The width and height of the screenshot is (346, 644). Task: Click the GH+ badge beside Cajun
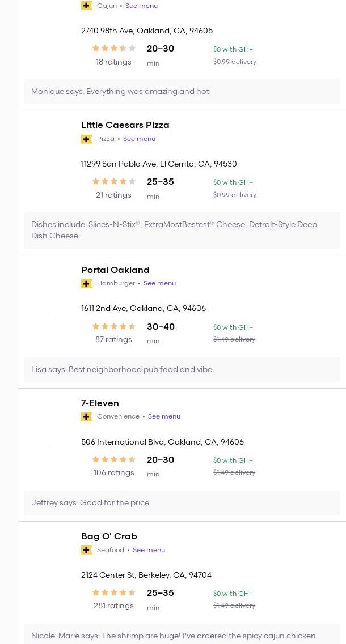87,6
